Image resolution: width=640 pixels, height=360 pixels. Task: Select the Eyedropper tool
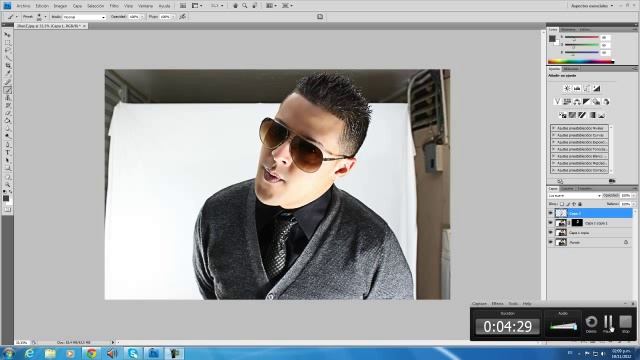(x=7, y=73)
